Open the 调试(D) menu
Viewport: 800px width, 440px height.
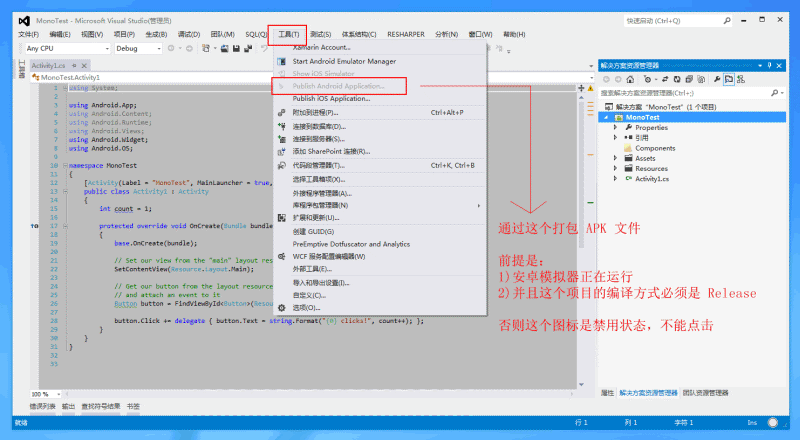pos(188,33)
